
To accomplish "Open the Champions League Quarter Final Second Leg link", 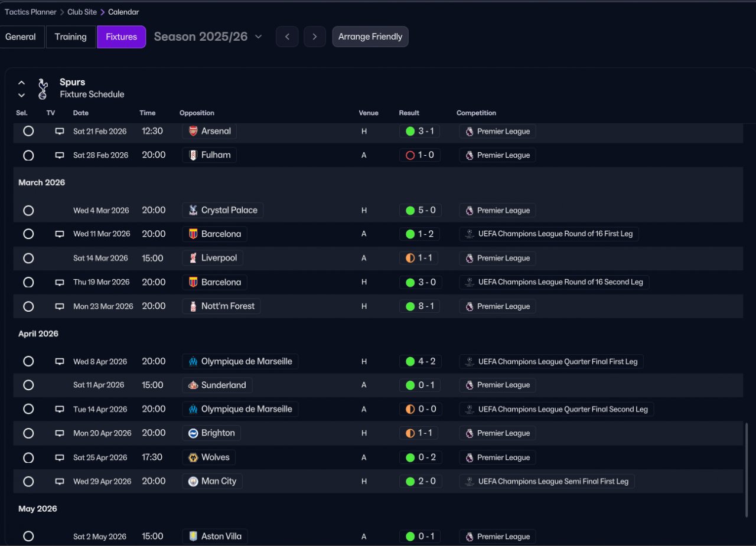I will (557, 409).
